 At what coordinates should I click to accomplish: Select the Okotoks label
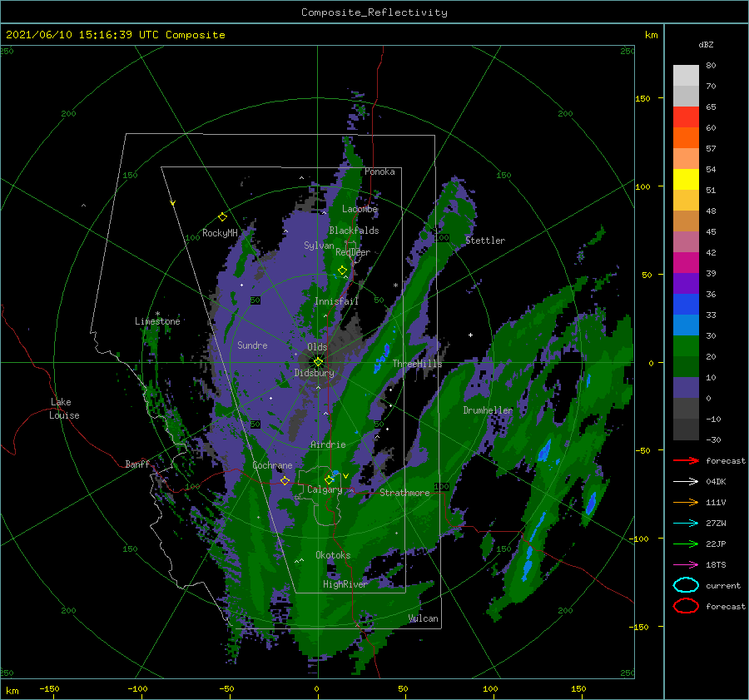pos(333,554)
